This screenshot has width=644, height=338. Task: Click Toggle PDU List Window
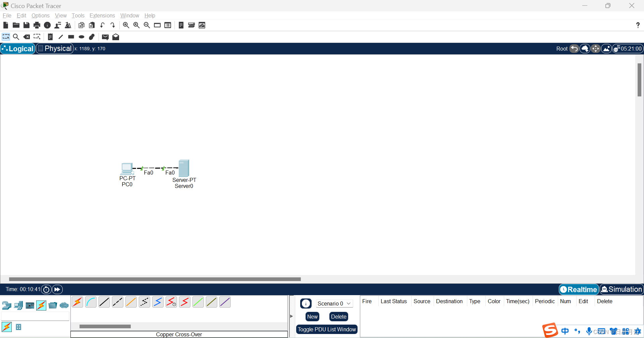tap(327, 329)
